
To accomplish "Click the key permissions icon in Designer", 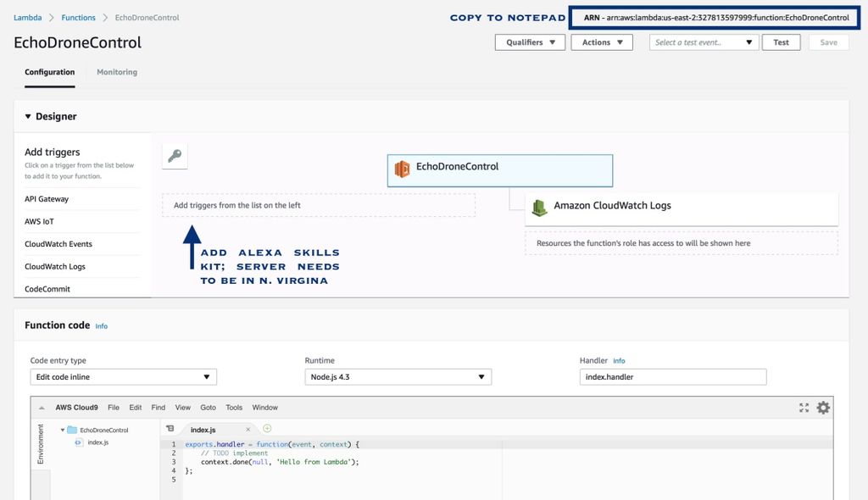I will click(x=175, y=156).
